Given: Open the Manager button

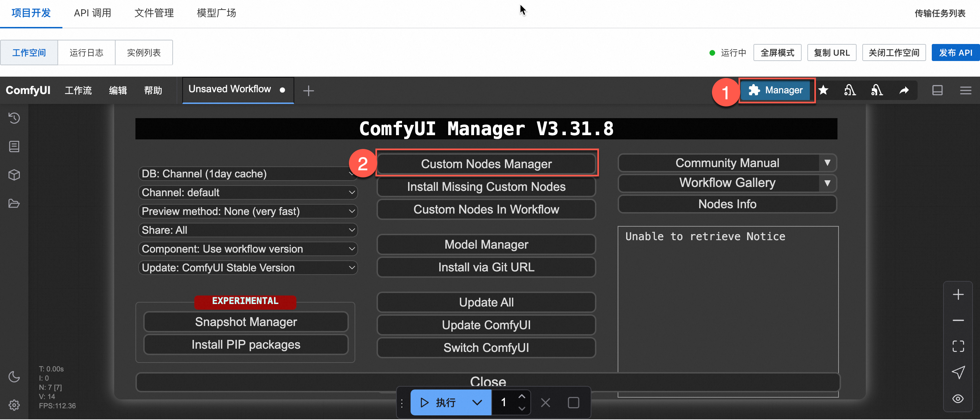Looking at the screenshot, I should click(775, 90).
